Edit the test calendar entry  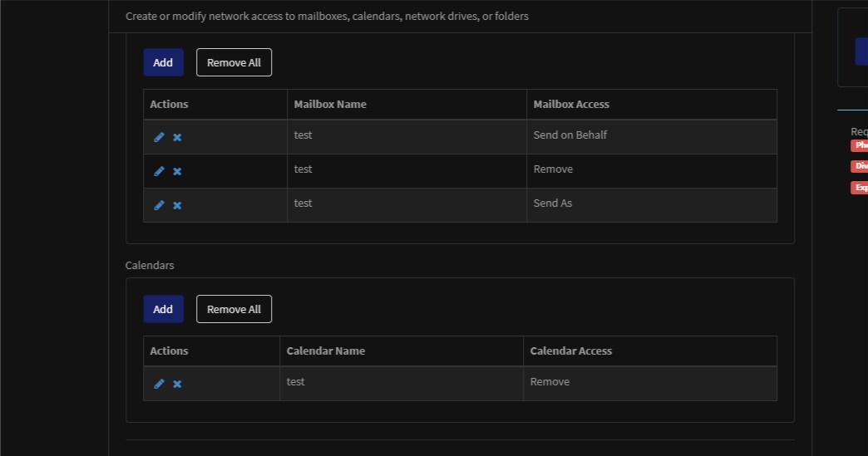[x=159, y=384]
